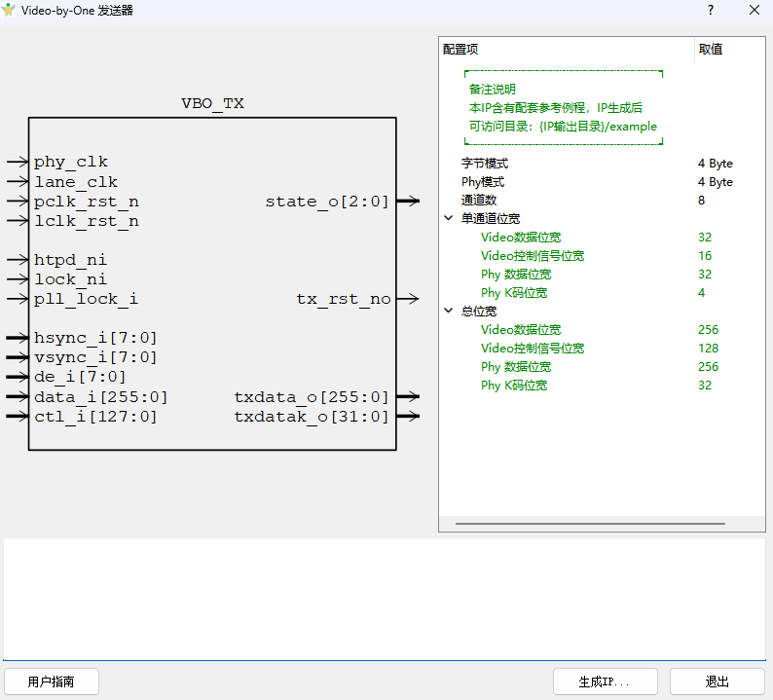The image size is (773, 700).
Task: Edit 通道数 value 8
Action: (x=702, y=201)
